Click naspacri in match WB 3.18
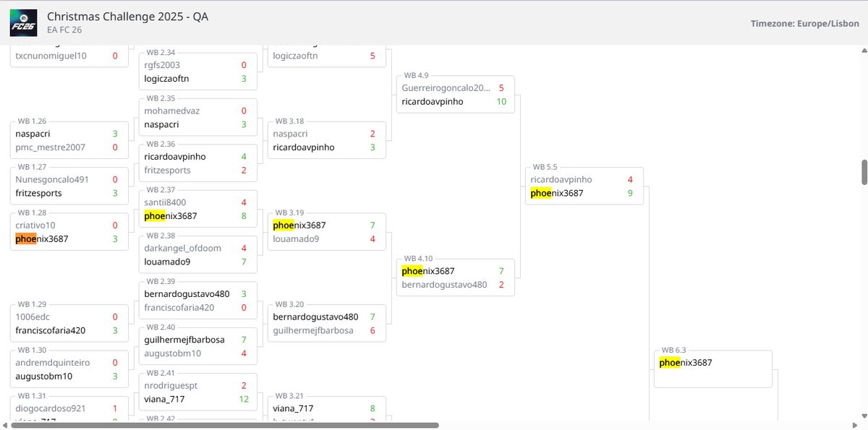 290,134
